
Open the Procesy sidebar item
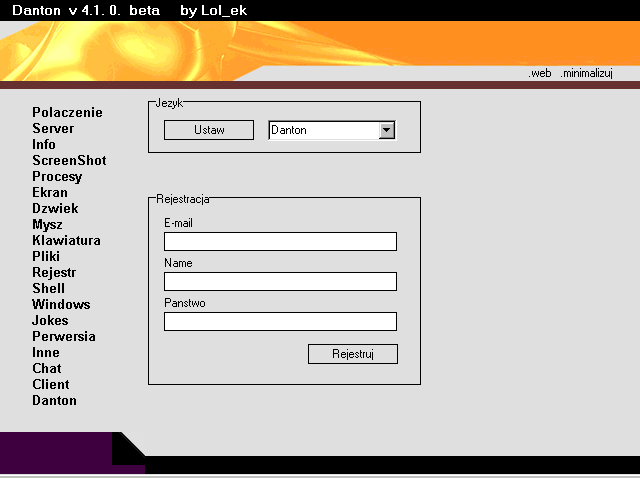tap(57, 177)
